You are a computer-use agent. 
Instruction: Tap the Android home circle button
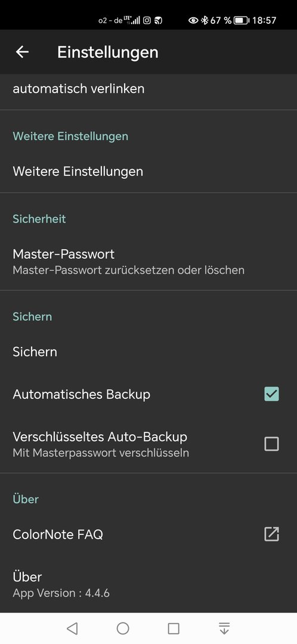pyautogui.click(x=123, y=628)
